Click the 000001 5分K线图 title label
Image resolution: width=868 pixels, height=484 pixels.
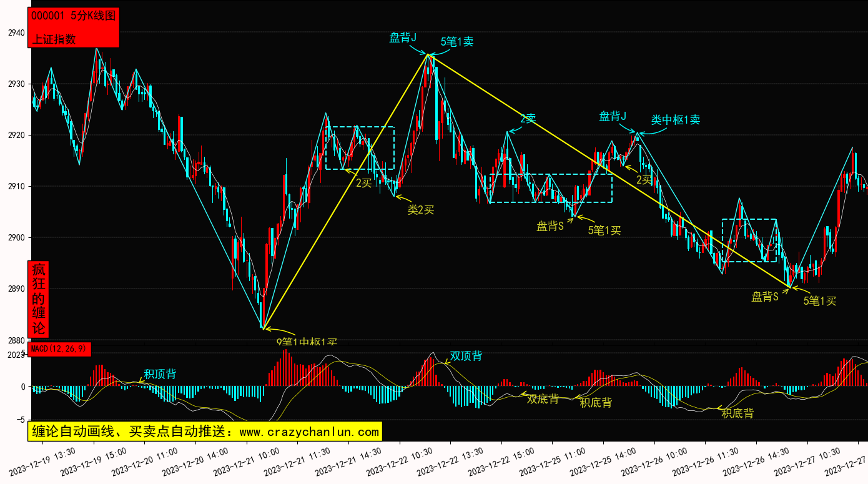click(73, 16)
